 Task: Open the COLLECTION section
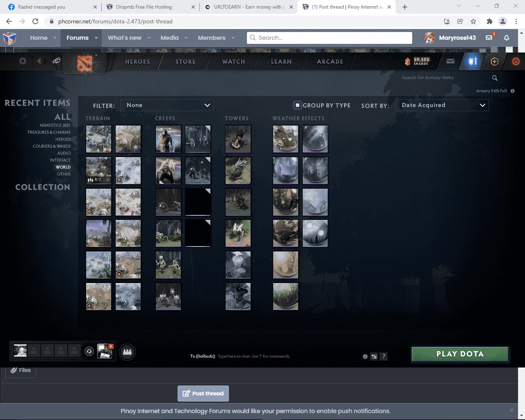[43, 187]
